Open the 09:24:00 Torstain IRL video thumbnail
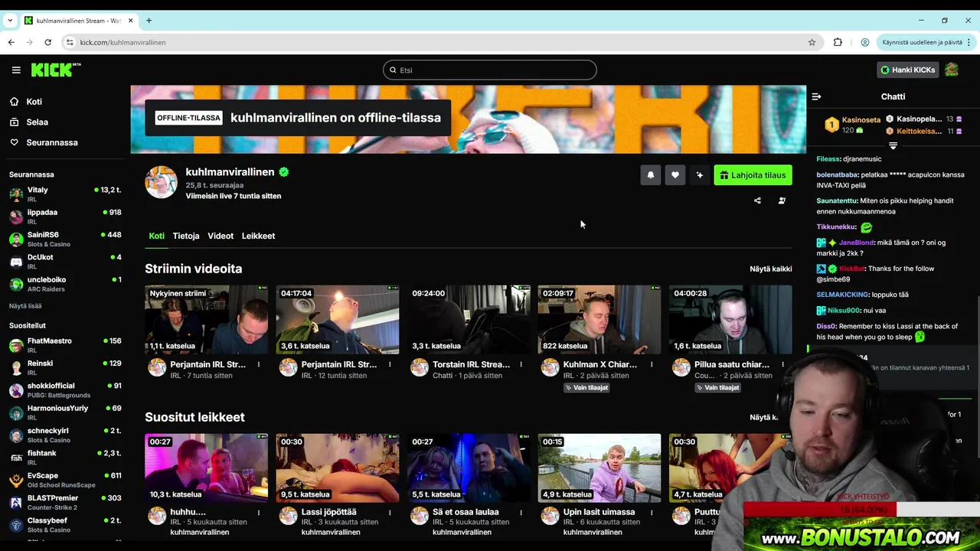Screen dimensions: 980x551 tap(469, 320)
